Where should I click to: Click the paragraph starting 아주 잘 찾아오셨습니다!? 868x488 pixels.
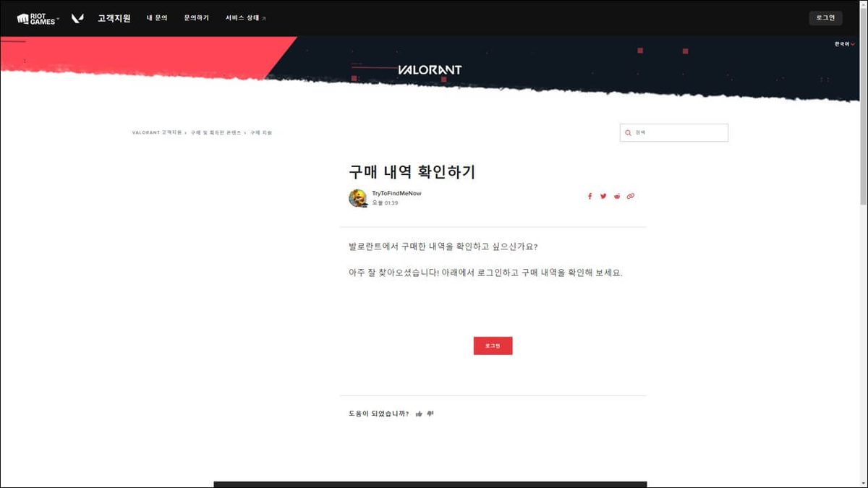tap(485, 273)
